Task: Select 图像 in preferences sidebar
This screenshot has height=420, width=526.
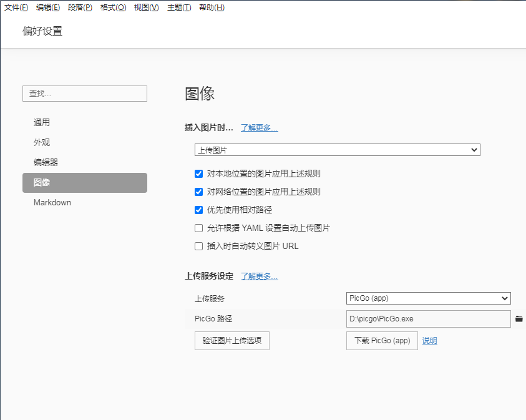Action: point(84,182)
